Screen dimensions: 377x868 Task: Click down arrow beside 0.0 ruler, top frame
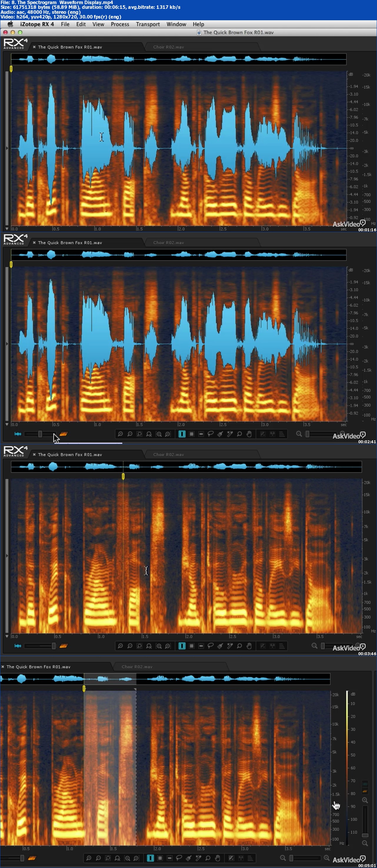click(7, 229)
